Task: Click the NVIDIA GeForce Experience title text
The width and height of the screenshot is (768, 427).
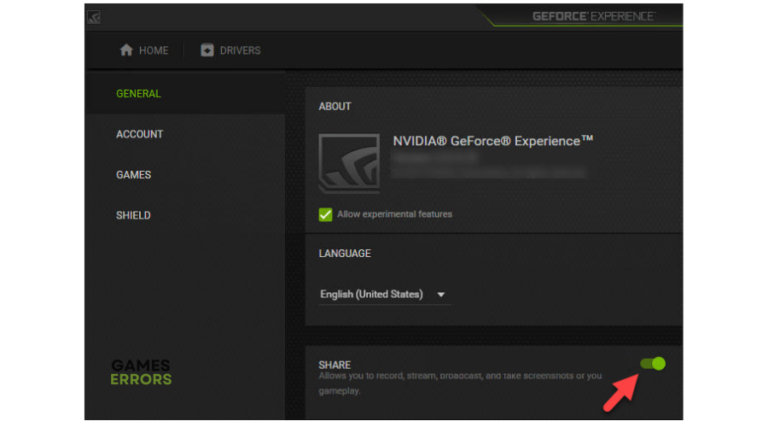Action: coord(493,141)
